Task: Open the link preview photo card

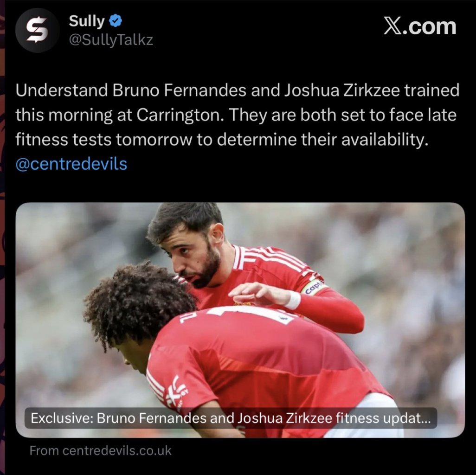Action: [240, 320]
